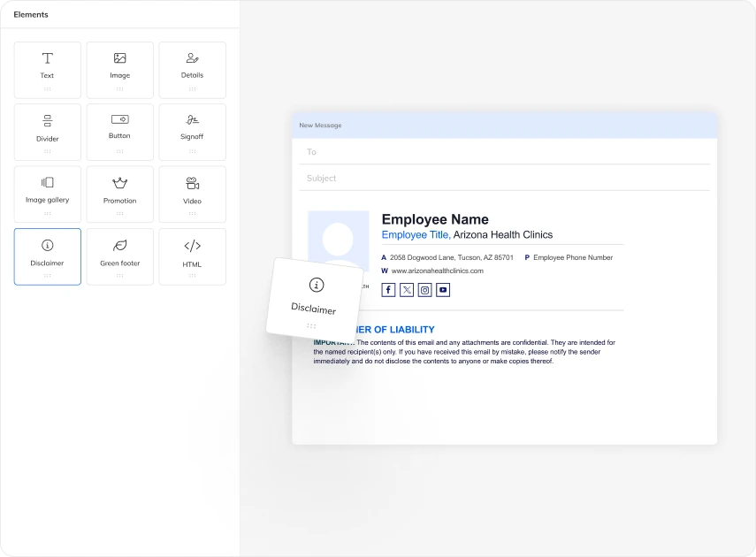
Task: Click the YouTube icon in signature
Action: (x=444, y=290)
